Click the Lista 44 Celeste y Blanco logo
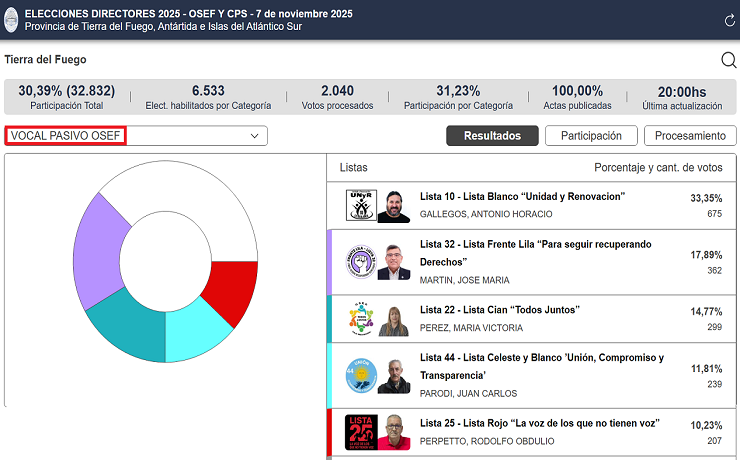The height and width of the screenshot is (460, 740). [x=360, y=376]
